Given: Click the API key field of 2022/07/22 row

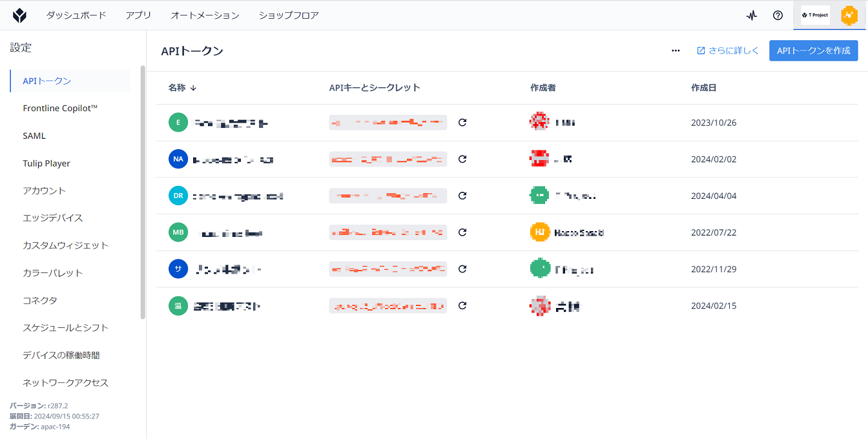Looking at the screenshot, I should tap(388, 232).
